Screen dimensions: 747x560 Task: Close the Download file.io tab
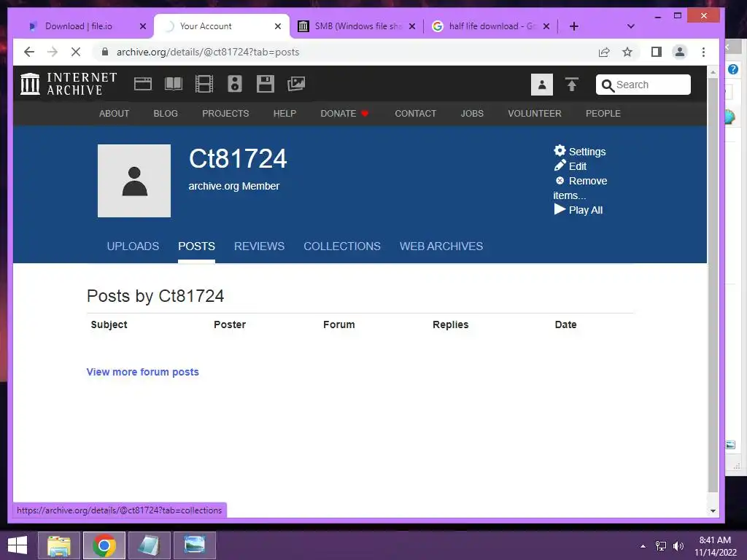pos(142,26)
